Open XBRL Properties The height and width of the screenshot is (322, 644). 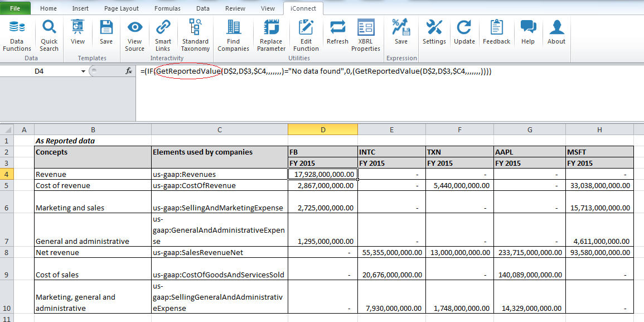366,36
